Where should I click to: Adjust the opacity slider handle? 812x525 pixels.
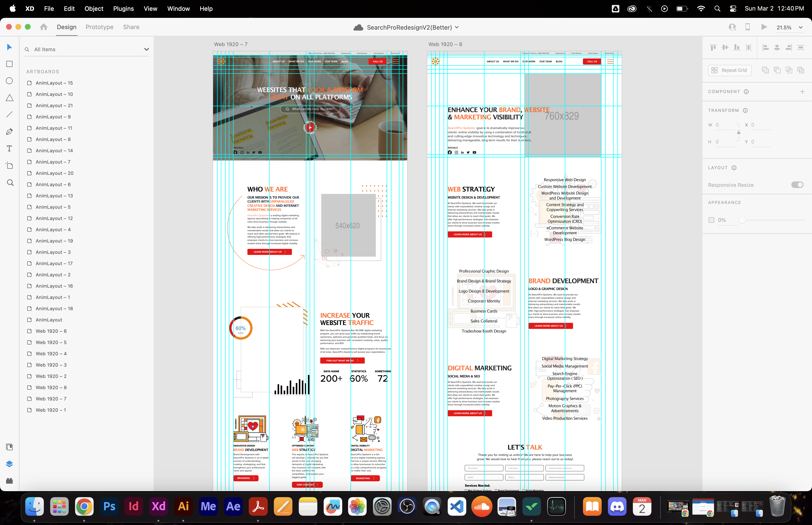click(x=742, y=220)
